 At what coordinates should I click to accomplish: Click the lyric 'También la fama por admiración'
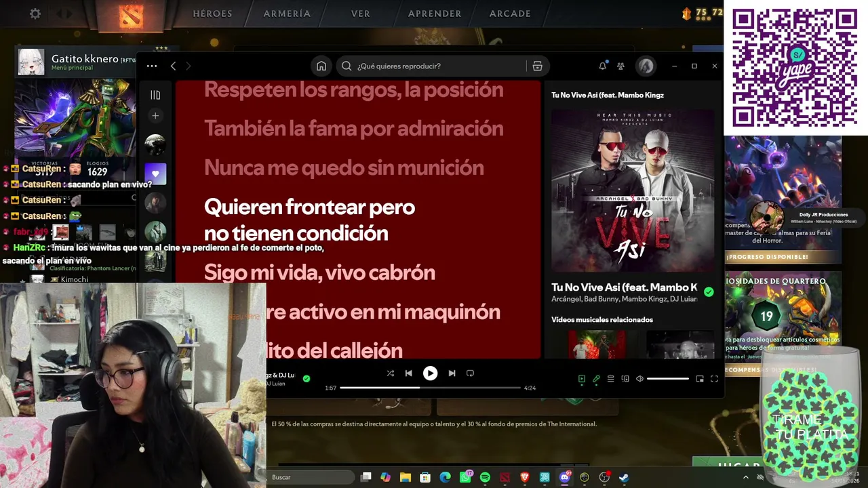(353, 128)
